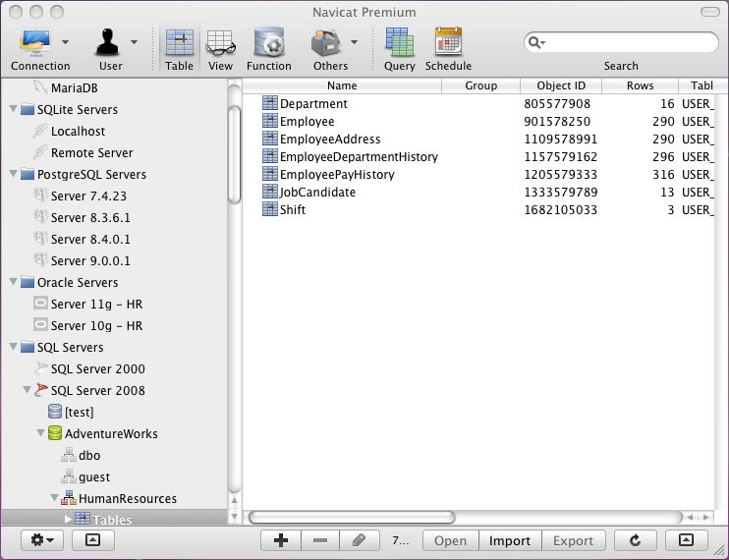
Task: Open the search magnifier options
Action: [x=536, y=43]
